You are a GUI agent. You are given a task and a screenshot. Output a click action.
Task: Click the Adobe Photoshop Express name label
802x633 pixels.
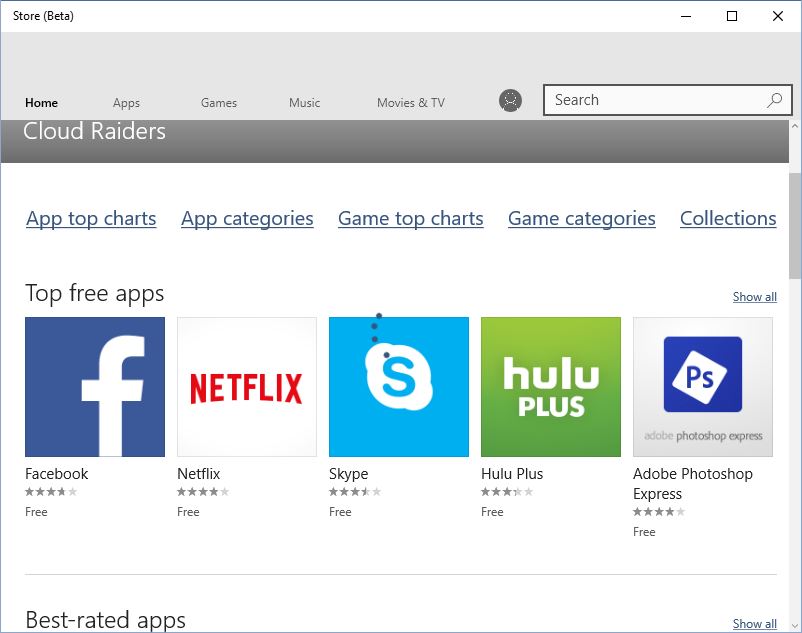[693, 484]
